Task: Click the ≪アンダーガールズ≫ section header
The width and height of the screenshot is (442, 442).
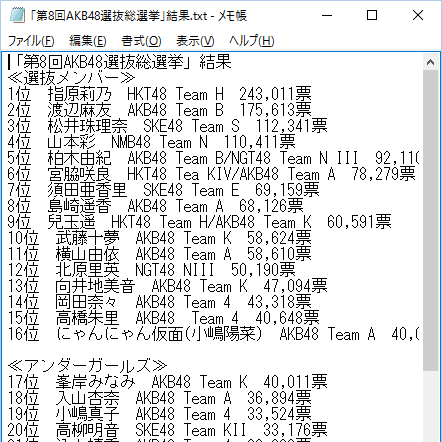Action: click(x=87, y=366)
